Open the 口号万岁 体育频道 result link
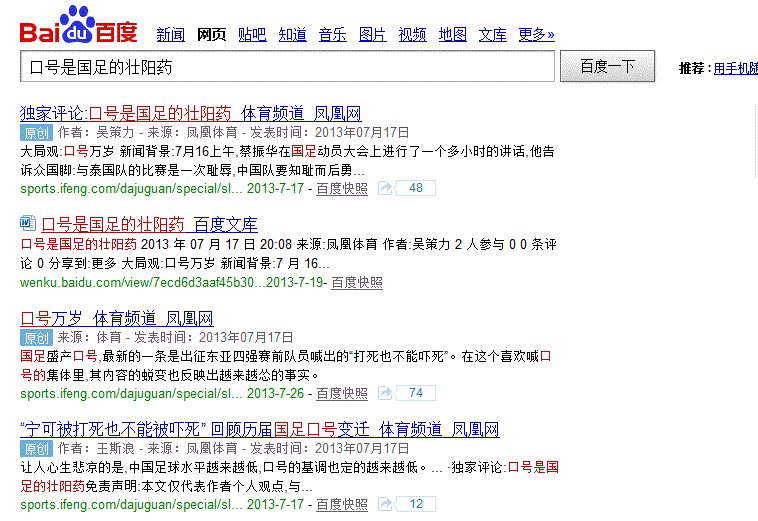The image size is (758, 521). coord(117,319)
